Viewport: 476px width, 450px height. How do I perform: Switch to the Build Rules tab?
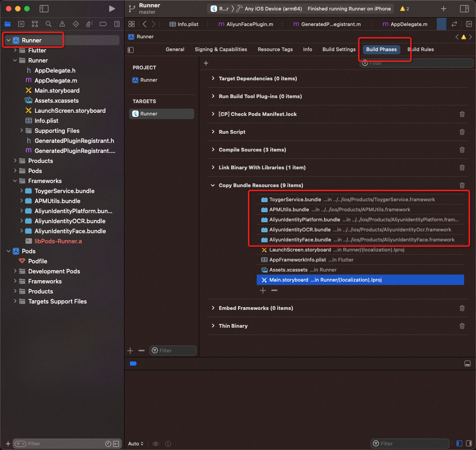point(420,50)
